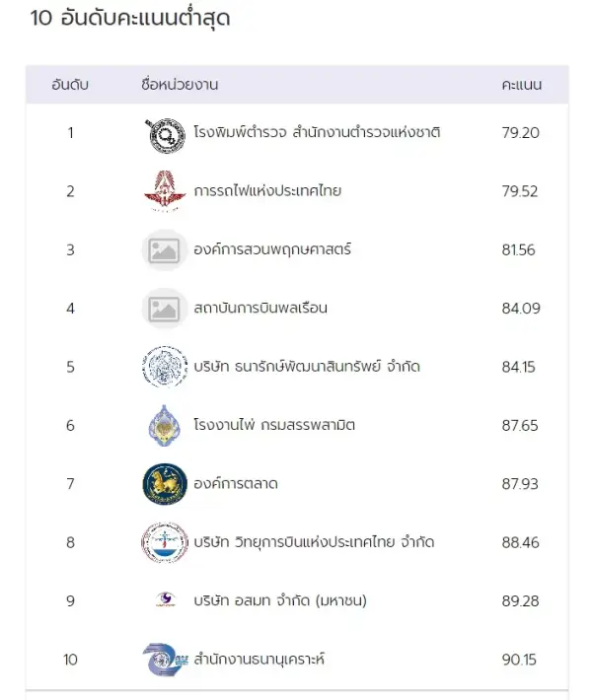Screen dimensions: 592x700
Task: Open บริษัท อสมท จำกัด (มหาชน) entry
Action: [x=280, y=600]
